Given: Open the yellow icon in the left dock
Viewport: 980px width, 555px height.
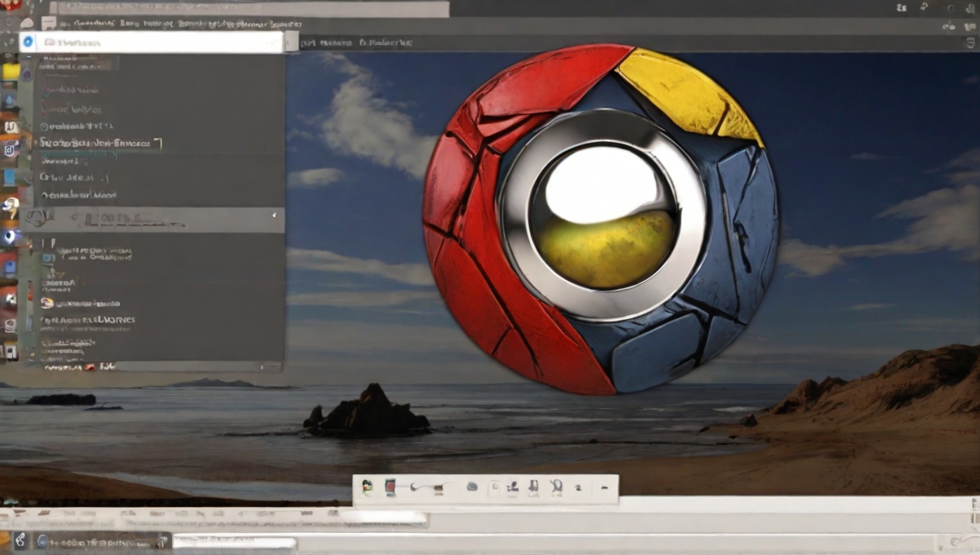Looking at the screenshot, I should coord(11,72).
